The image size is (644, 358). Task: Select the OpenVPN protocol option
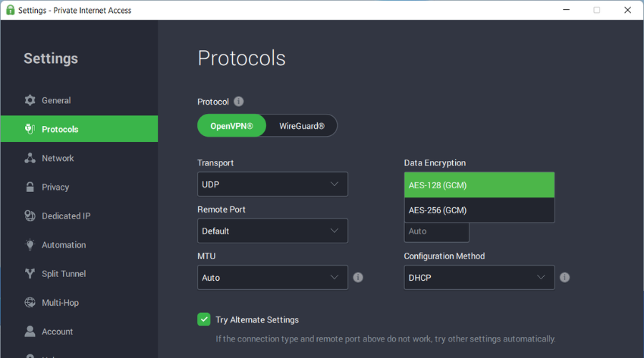[231, 126]
